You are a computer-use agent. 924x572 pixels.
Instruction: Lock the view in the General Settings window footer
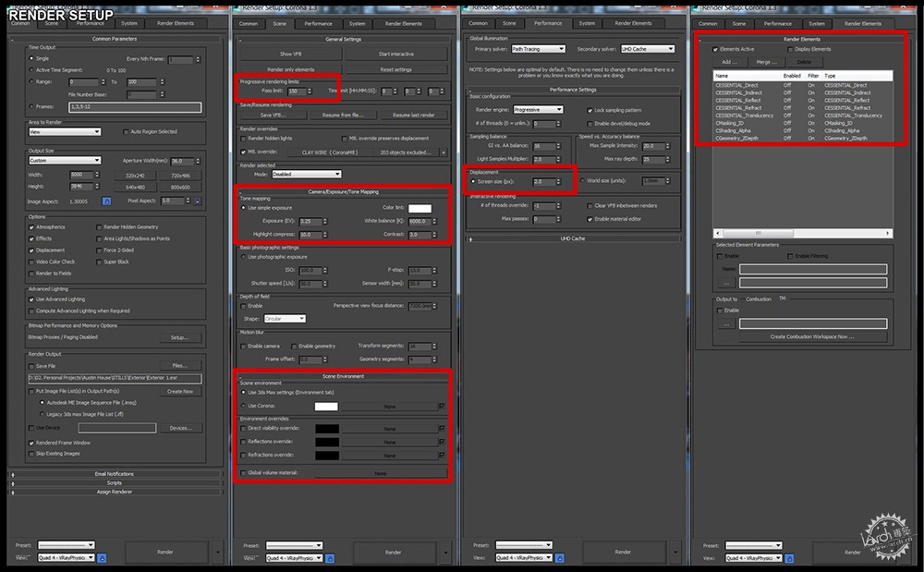[330, 558]
